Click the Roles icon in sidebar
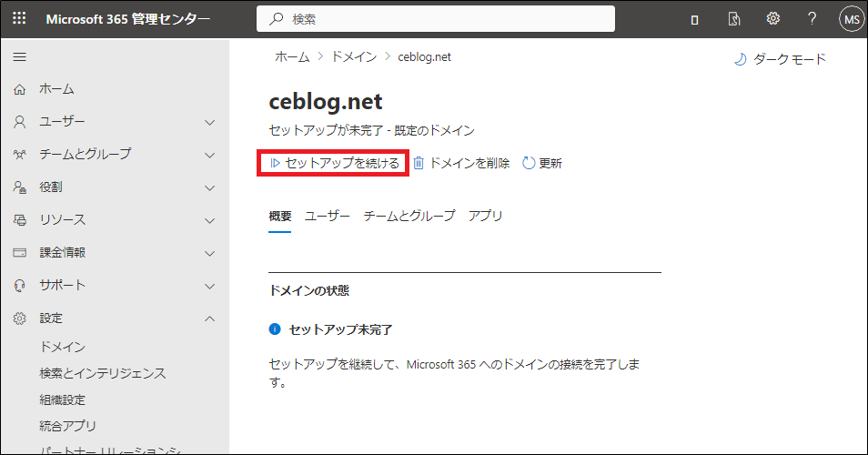Screen dimensions: 868x455 [x=19, y=187]
